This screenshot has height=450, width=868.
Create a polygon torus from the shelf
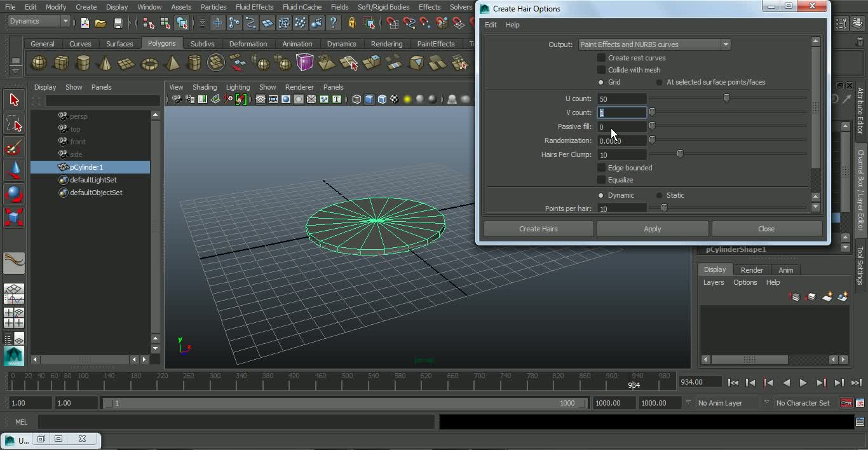point(149,63)
